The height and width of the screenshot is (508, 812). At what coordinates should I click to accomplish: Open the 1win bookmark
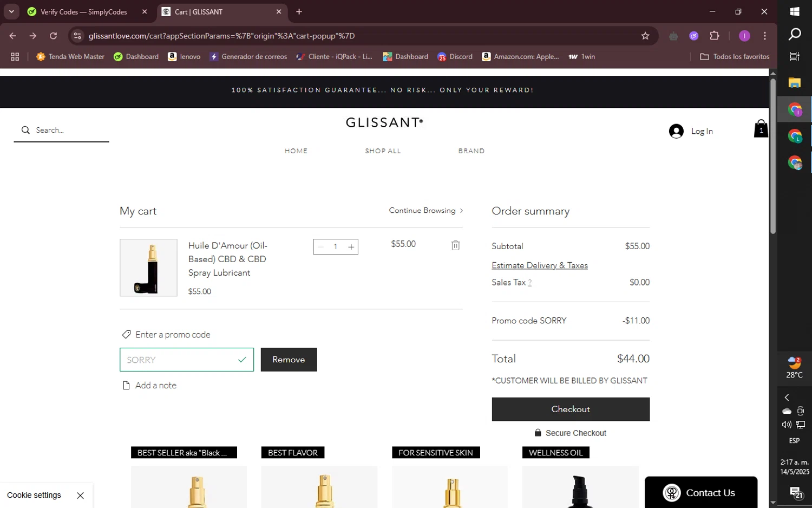(581, 56)
